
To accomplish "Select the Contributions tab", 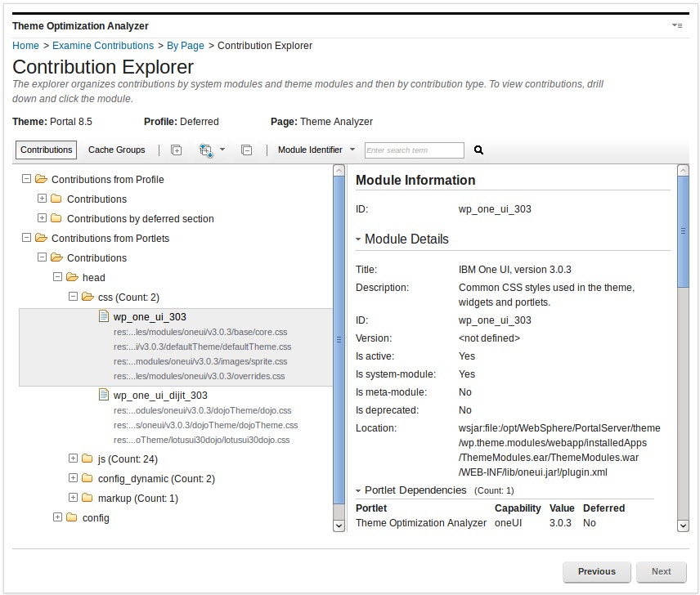I will pos(46,150).
